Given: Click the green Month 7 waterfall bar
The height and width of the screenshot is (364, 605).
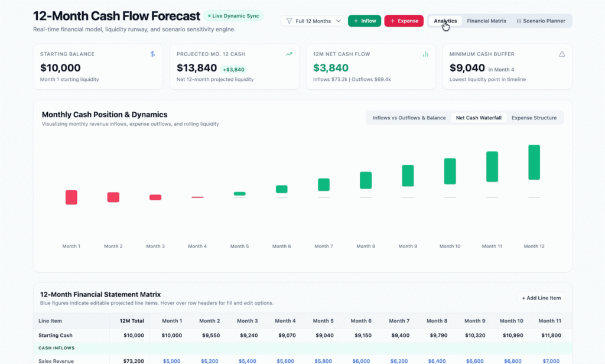Looking at the screenshot, I should coord(324,184).
